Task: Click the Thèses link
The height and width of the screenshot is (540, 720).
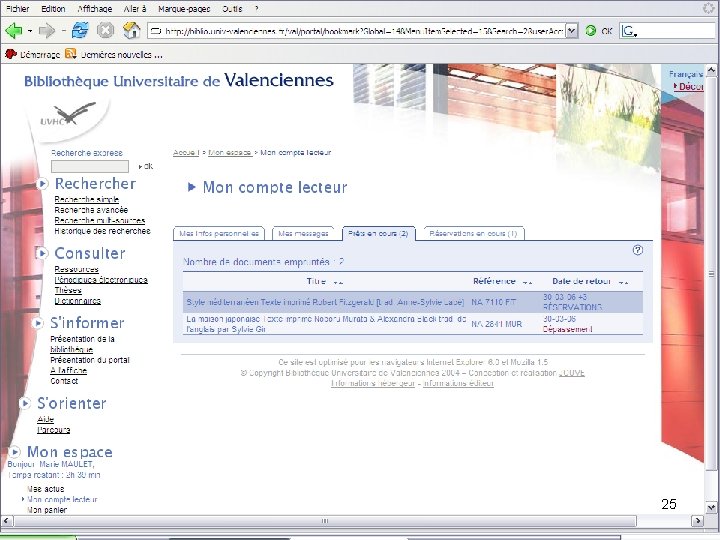Action: (x=68, y=290)
